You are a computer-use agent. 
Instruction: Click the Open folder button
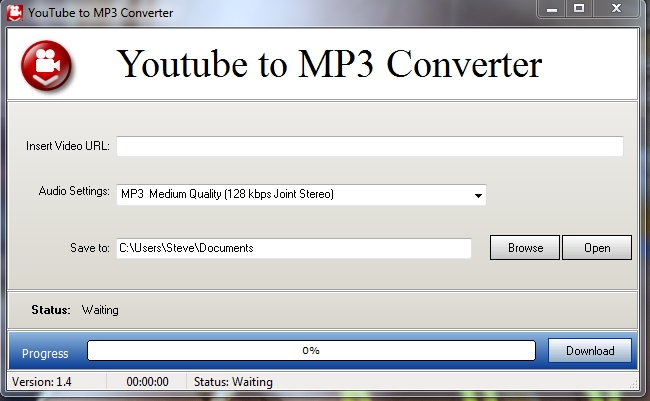(x=597, y=248)
